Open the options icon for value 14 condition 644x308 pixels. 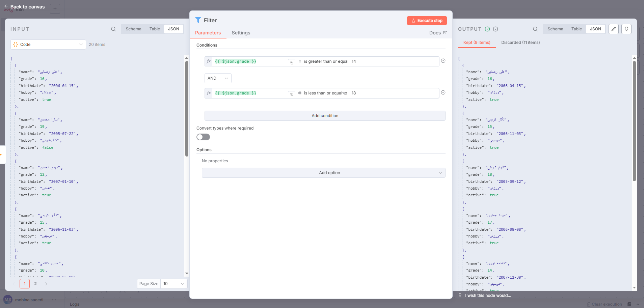443,61
